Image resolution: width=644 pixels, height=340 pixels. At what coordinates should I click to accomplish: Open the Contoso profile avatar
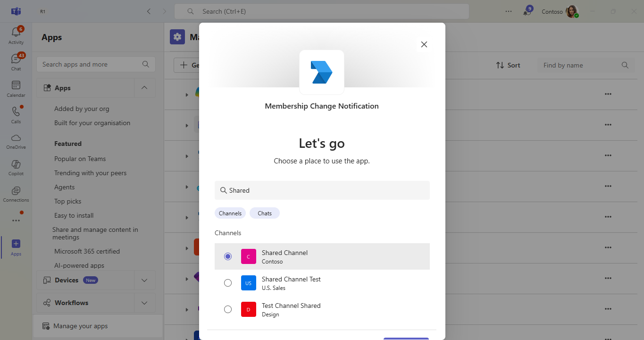pos(572,11)
